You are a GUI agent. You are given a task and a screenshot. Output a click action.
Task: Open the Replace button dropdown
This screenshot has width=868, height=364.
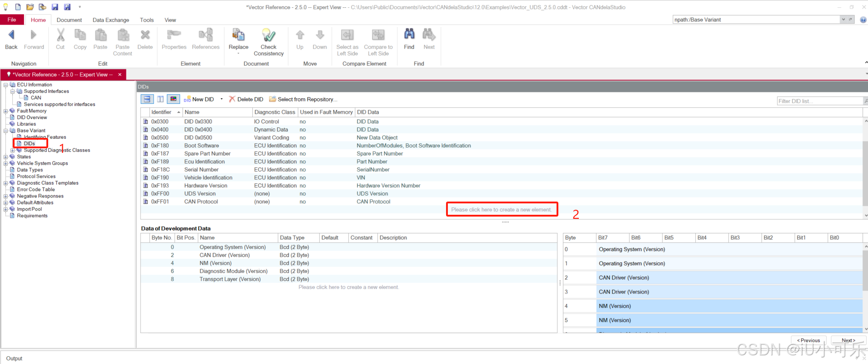[238, 54]
